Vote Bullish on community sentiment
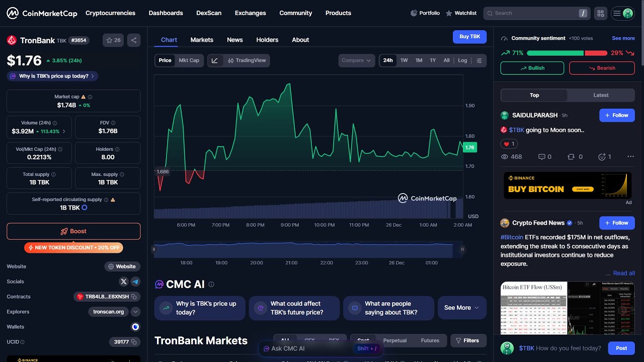Image resolution: width=644 pixels, height=362 pixels. (532, 68)
